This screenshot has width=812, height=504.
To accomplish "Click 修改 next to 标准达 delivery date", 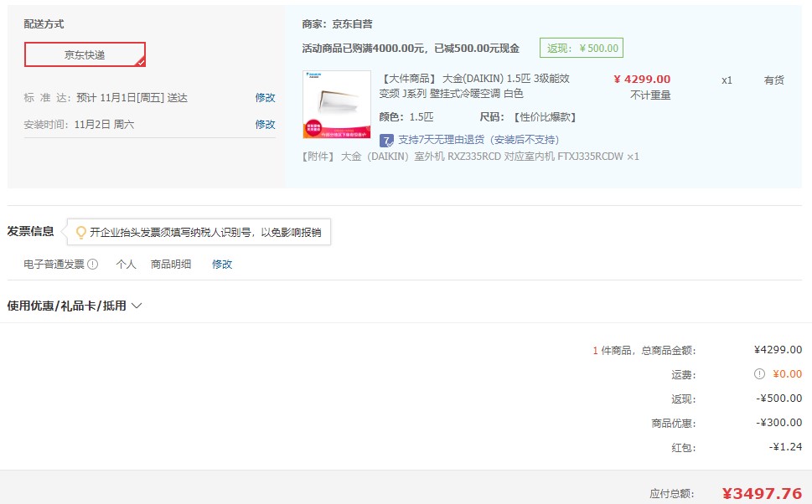I will (x=265, y=97).
